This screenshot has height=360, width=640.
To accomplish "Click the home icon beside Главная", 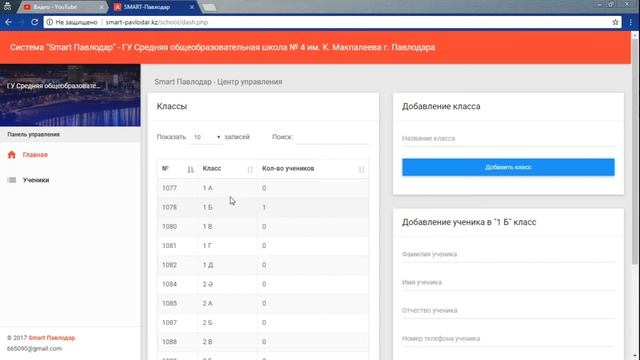I will coord(11,155).
